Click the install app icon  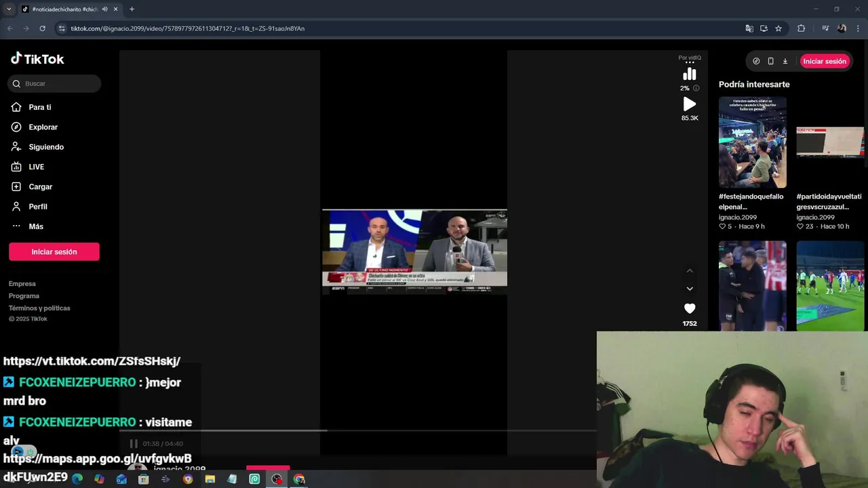coord(764,28)
